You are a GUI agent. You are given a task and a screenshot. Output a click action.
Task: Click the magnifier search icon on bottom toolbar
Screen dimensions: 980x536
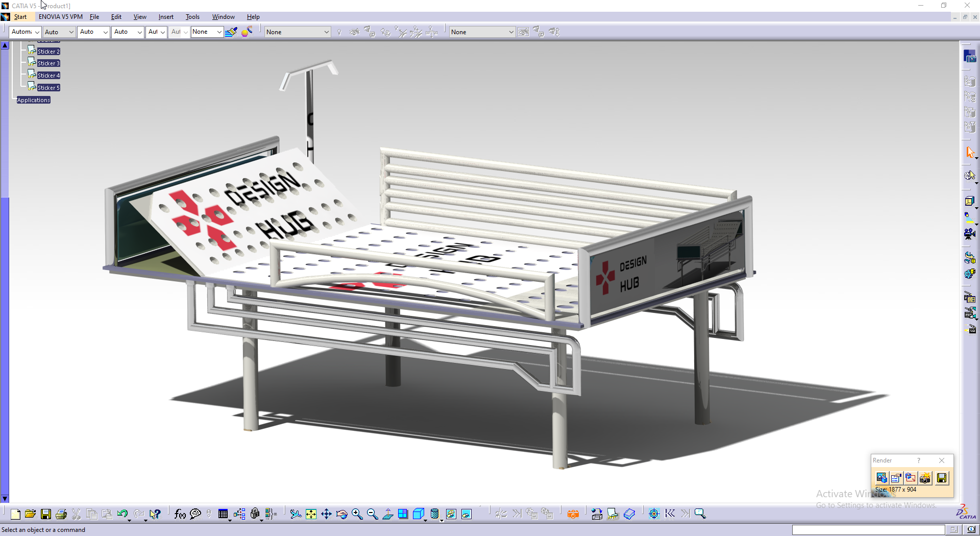coord(700,514)
